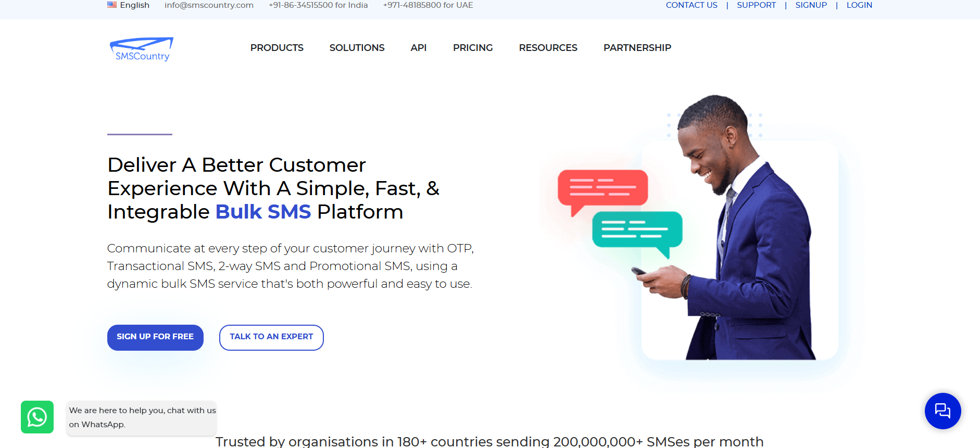Screen dimensions: 980x448
Task: Click the SMSCountry logo
Action: click(x=141, y=49)
